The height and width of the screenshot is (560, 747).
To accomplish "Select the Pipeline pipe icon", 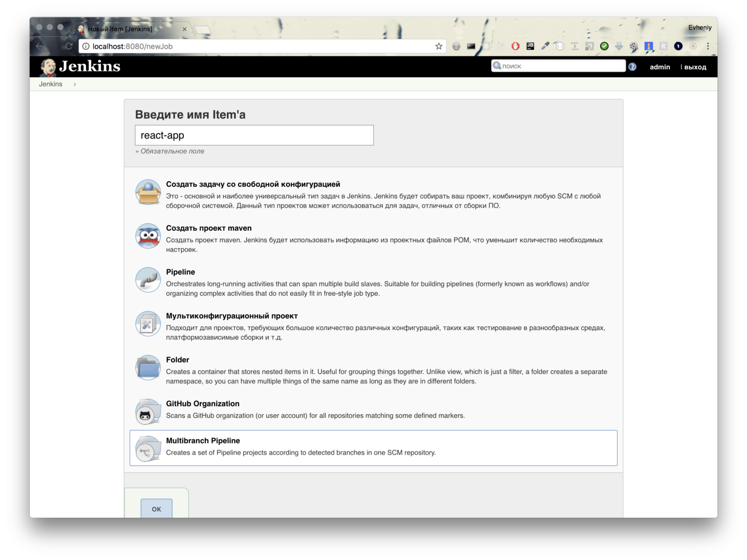I will pyautogui.click(x=148, y=280).
